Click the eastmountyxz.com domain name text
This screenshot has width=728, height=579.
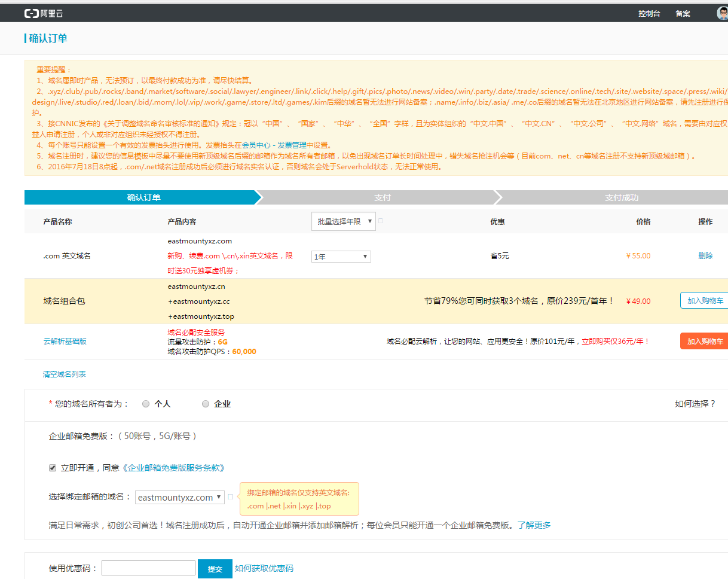(200, 241)
